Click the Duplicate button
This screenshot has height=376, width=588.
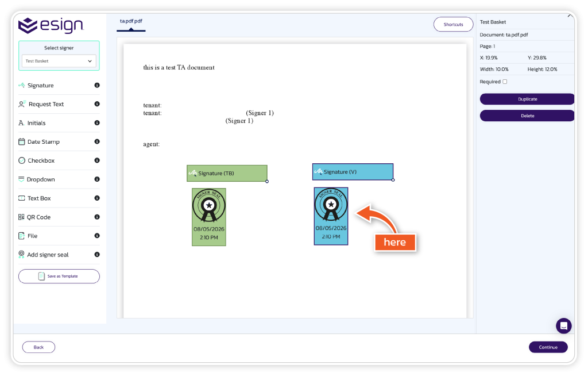point(527,99)
